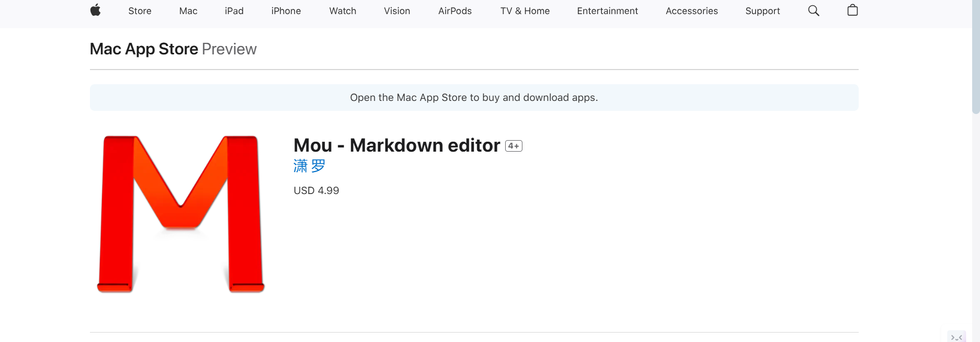
Task: Open the Vision menu
Action: click(397, 11)
